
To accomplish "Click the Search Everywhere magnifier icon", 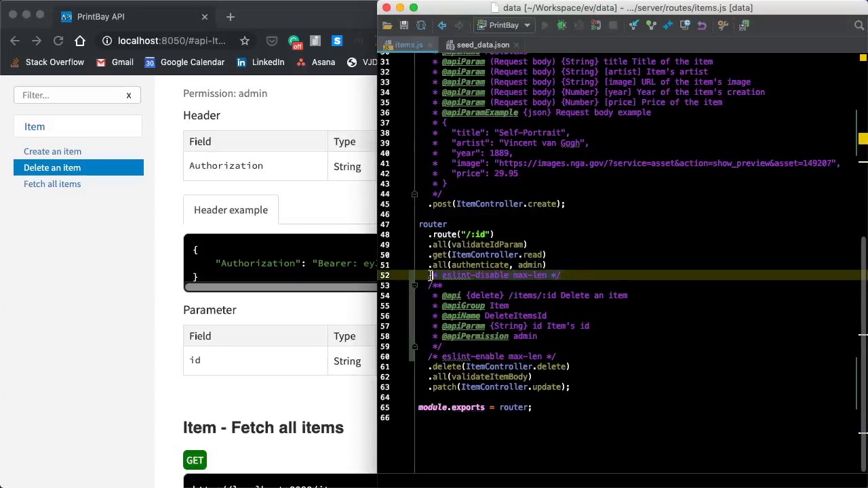I will 859,26.
